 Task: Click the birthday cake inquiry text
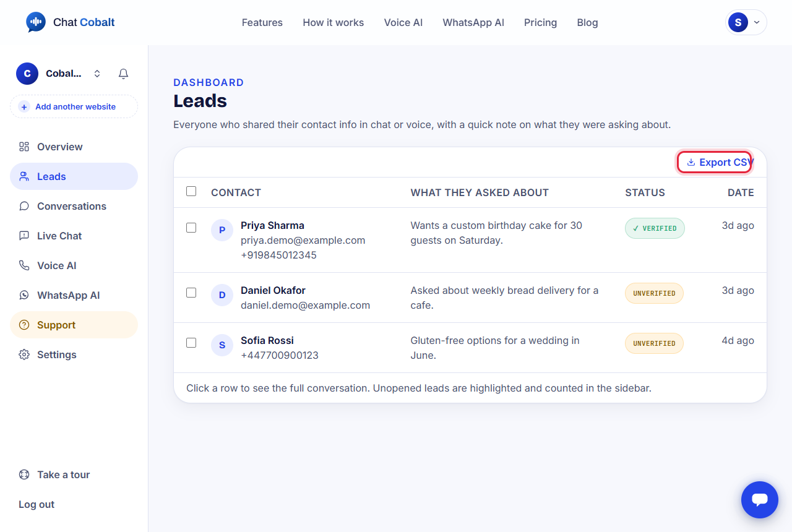496,233
